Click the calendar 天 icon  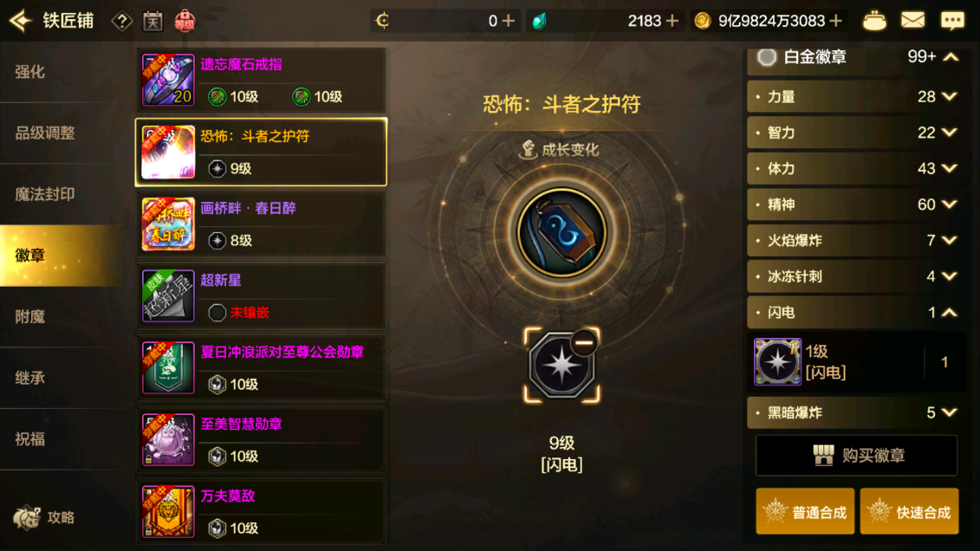click(153, 22)
